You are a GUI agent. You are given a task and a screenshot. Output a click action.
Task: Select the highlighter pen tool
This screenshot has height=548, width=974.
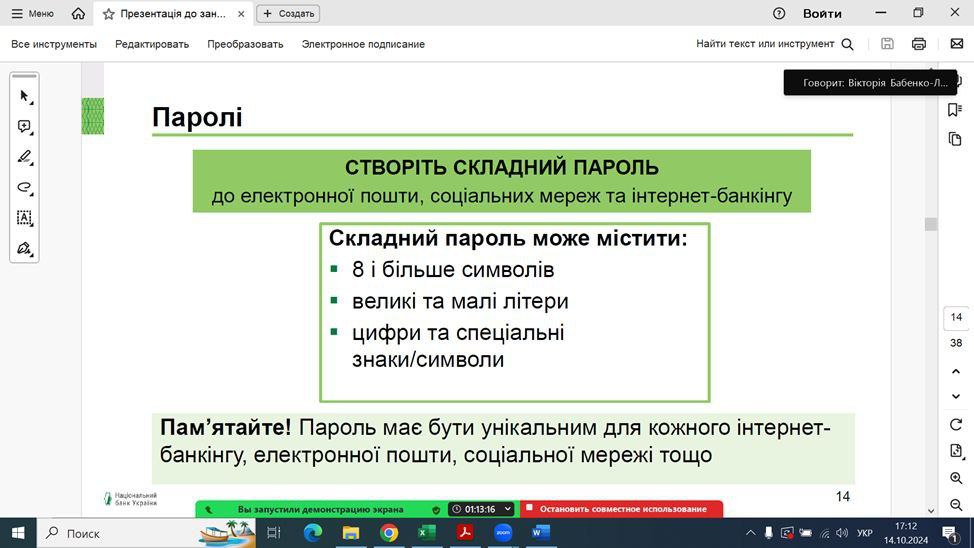(x=24, y=157)
